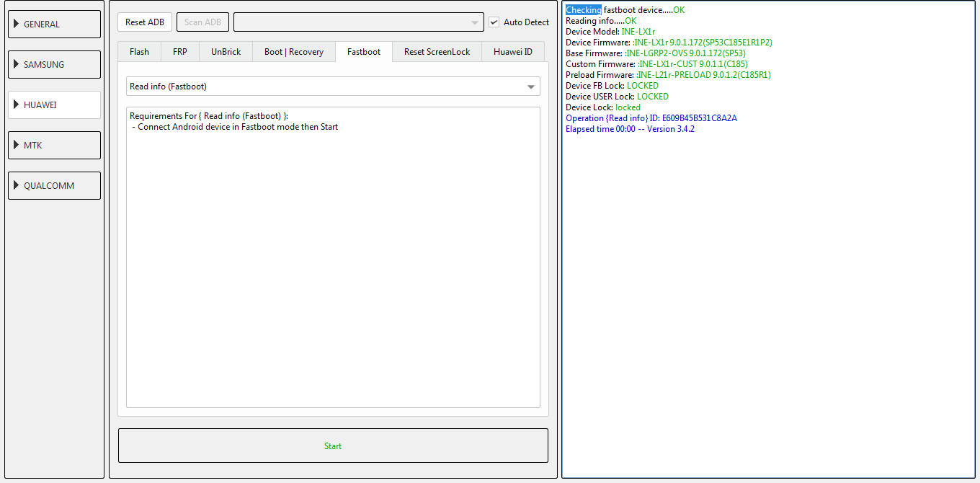Image resolution: width=980 pixels, height=483 pixels.
Task: Click the highlighted Checking word in log
Action: click(583, 10)
